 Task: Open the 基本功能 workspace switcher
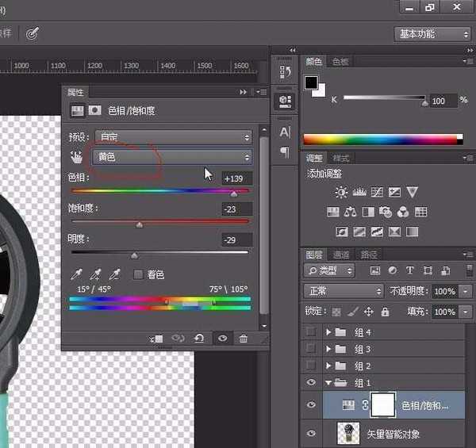(x=432, y=34)
